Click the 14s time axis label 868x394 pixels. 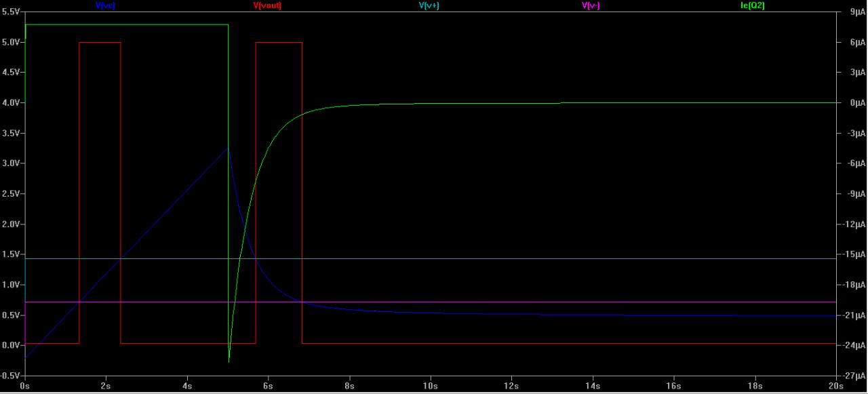pos(593,386)
